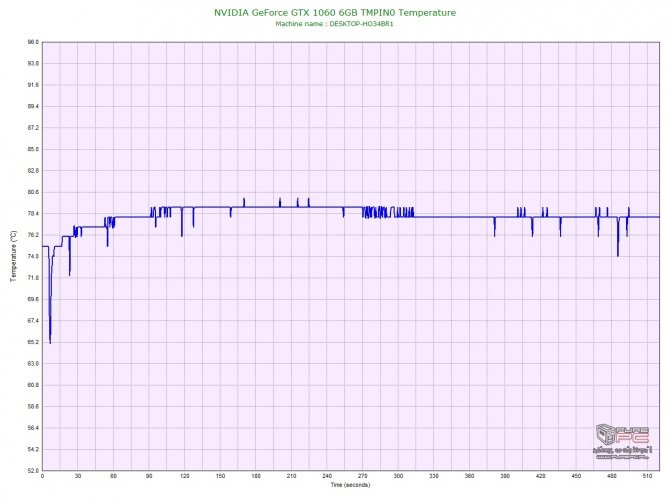Screen dimensions: 670x502
Task: Click the chart title "NVIDIA GeForce GTX 1060 6GB TMPIN0 Temperature"
Action: 335,13
